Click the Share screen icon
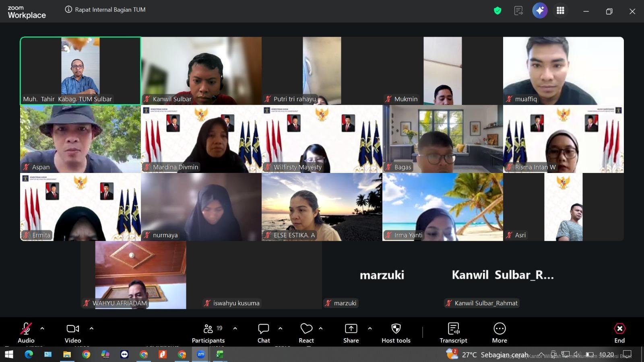 pyautogui.click(x=351, y=333)
